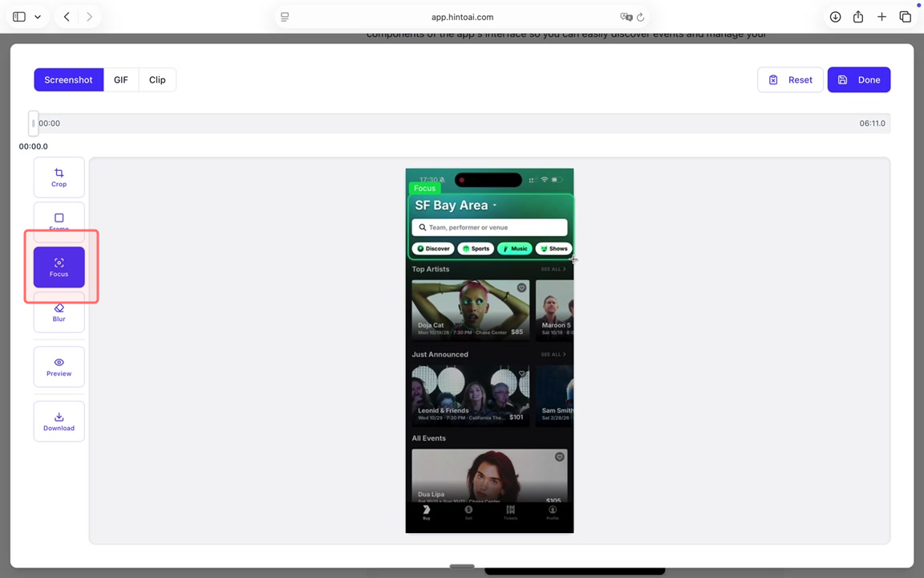The image size is (924, 578).
Task: Select the Frame tool
Action: click(59, 221)
